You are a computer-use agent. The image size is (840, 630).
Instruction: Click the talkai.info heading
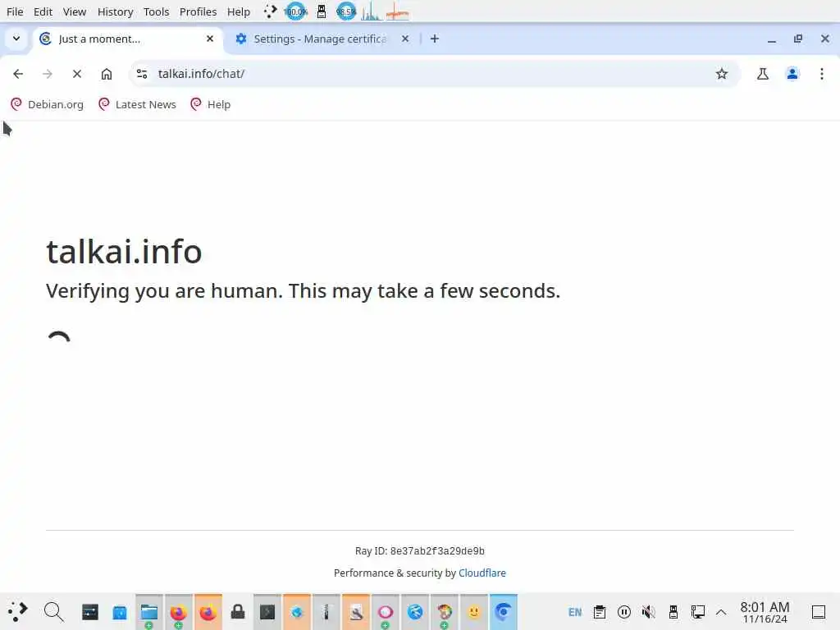(124, 252)
